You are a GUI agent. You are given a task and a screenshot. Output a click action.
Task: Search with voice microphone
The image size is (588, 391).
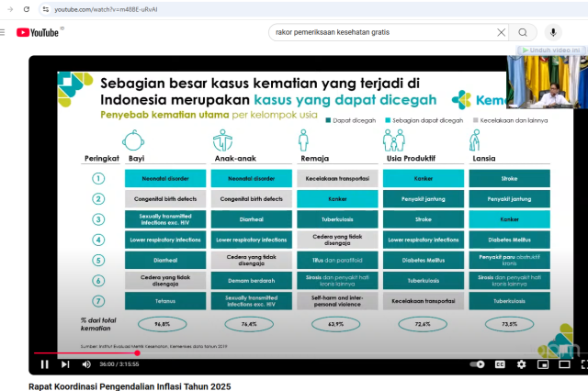pos(553,32)
